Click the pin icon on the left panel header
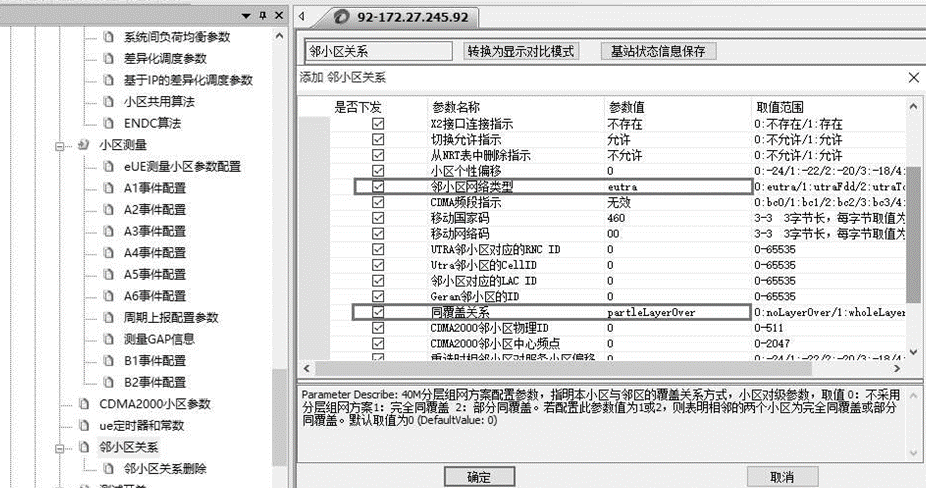Screen dimensions: 926x488 (263, 16)
